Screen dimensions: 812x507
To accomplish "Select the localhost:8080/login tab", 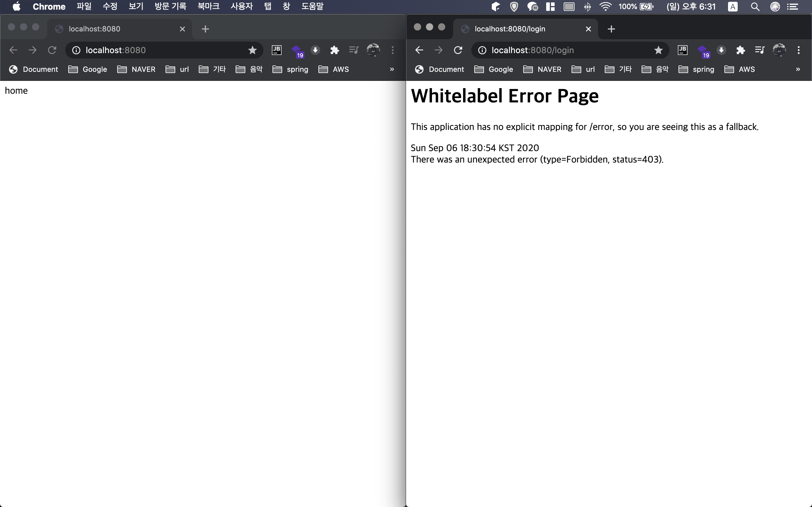I will [510, 29].
